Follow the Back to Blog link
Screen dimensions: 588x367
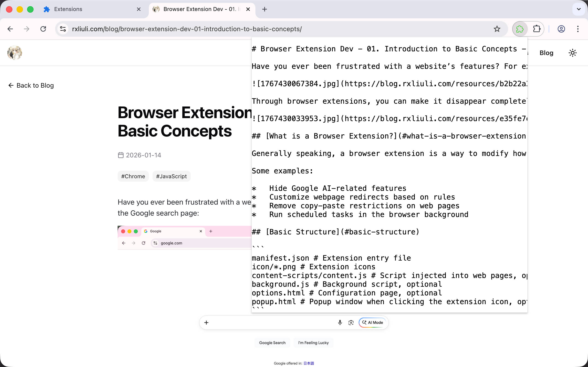(x=31, y=85)
